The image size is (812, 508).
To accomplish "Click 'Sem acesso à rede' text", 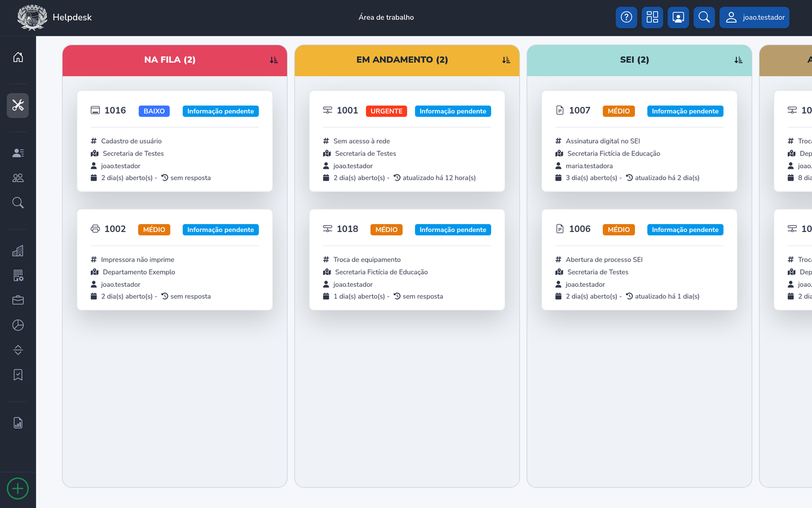I will [361, 141].
